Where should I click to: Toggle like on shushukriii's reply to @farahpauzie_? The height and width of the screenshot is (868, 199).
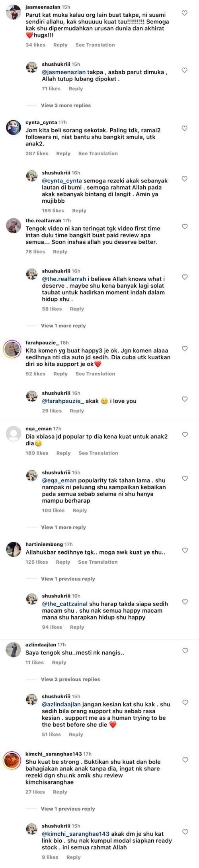tap(185, 399)
